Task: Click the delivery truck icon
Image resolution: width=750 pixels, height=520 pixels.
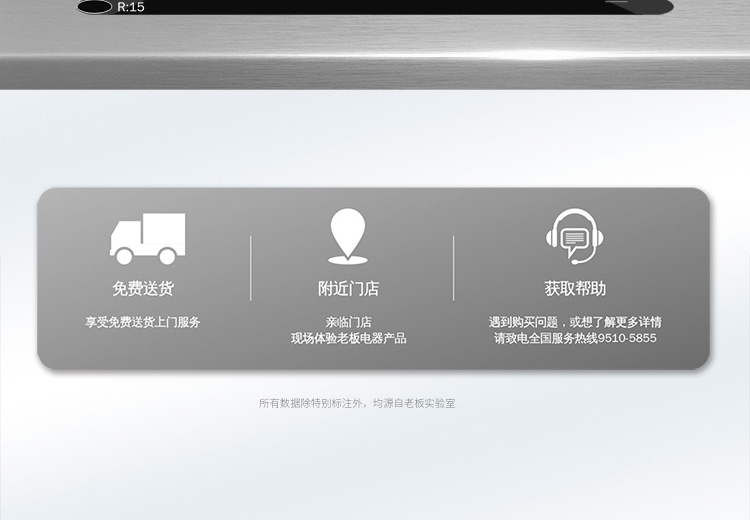Action: pyautogui.click(x=147, y=239)
